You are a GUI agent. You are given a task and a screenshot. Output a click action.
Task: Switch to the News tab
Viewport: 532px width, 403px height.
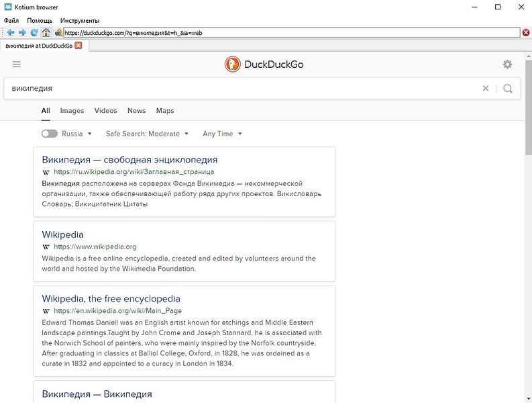136,110
